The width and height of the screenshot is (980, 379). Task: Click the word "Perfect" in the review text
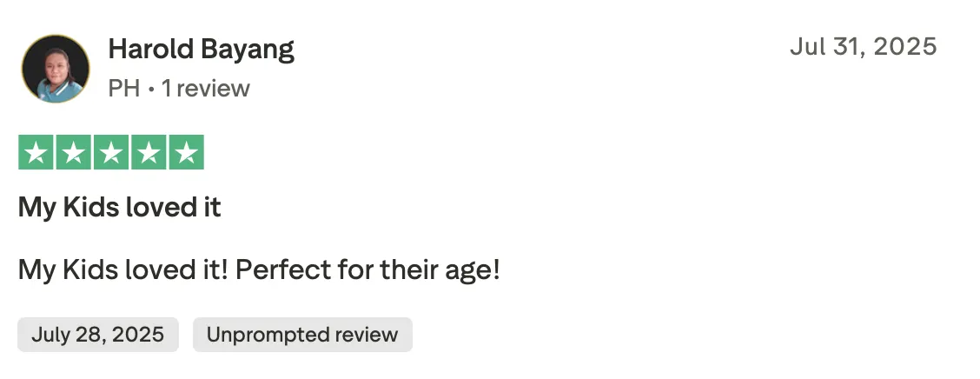283,270
